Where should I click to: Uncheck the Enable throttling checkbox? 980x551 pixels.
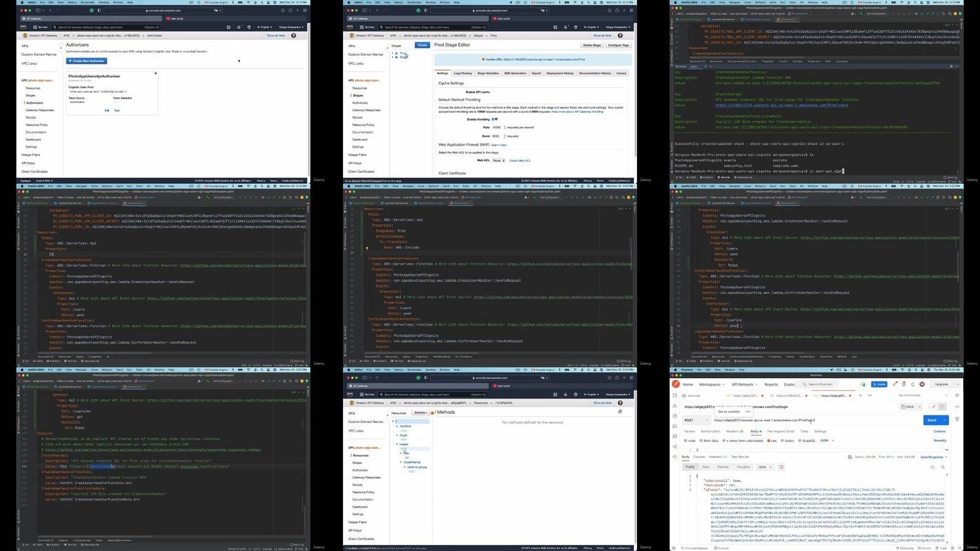pyautogui.click(x=493, y=120)
